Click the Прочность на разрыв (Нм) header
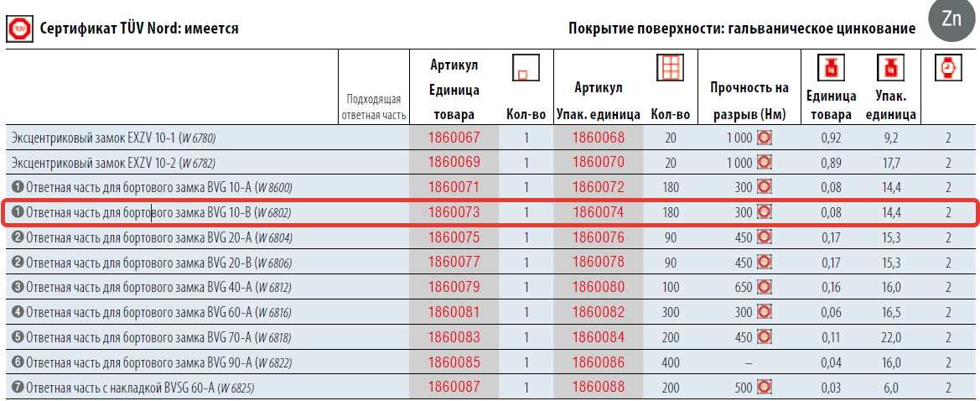 click(x=749, y=101)
